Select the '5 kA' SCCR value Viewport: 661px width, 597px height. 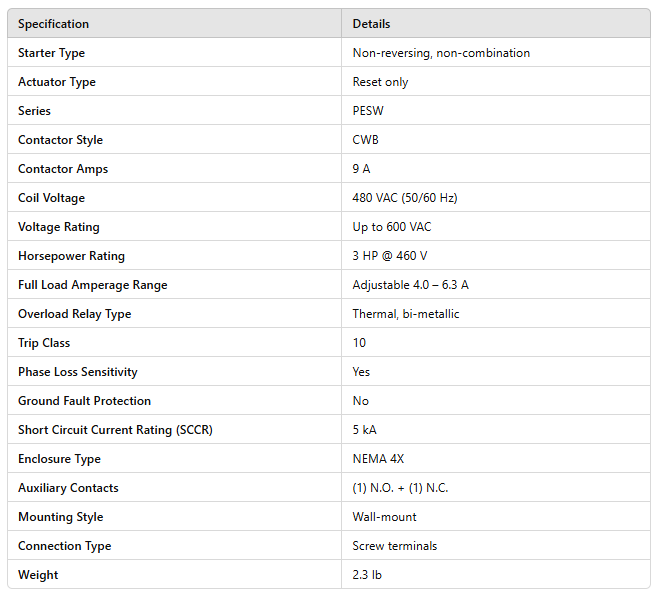pyautogui.click(x=365, y=430)
